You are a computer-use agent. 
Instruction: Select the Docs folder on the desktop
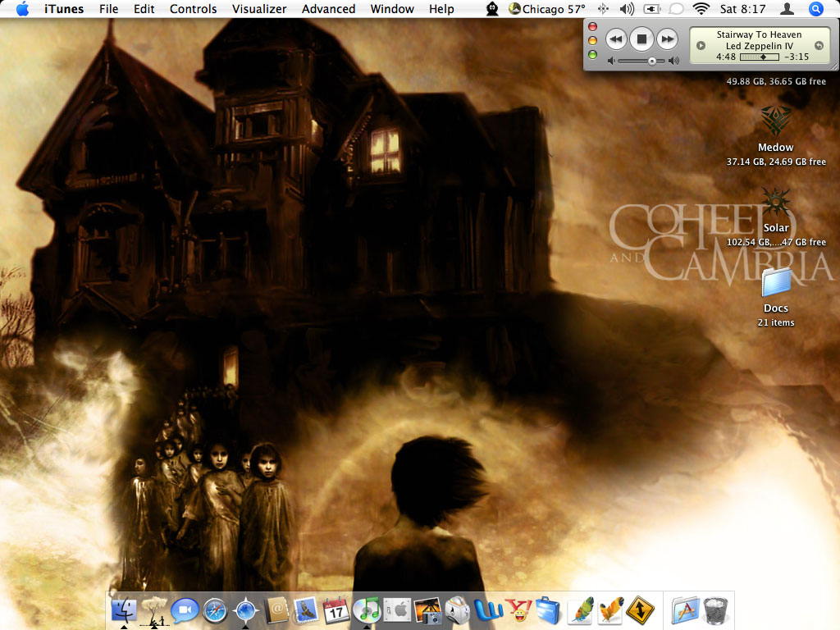coord(776,282)
